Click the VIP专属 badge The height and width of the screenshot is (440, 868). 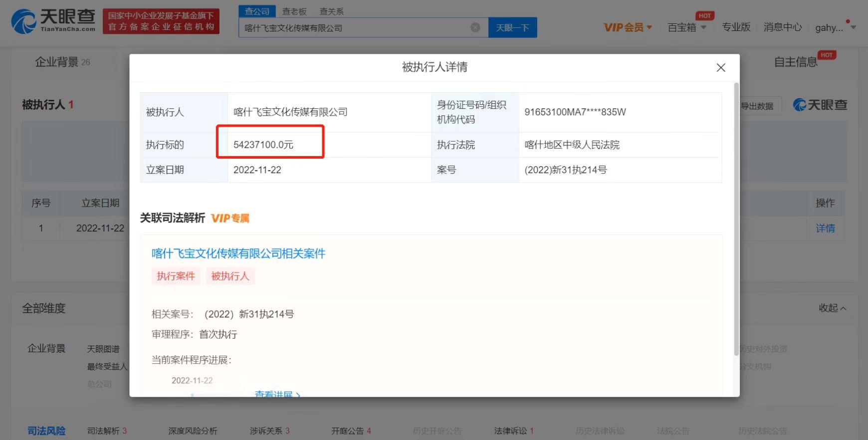[x=230, y=218]
